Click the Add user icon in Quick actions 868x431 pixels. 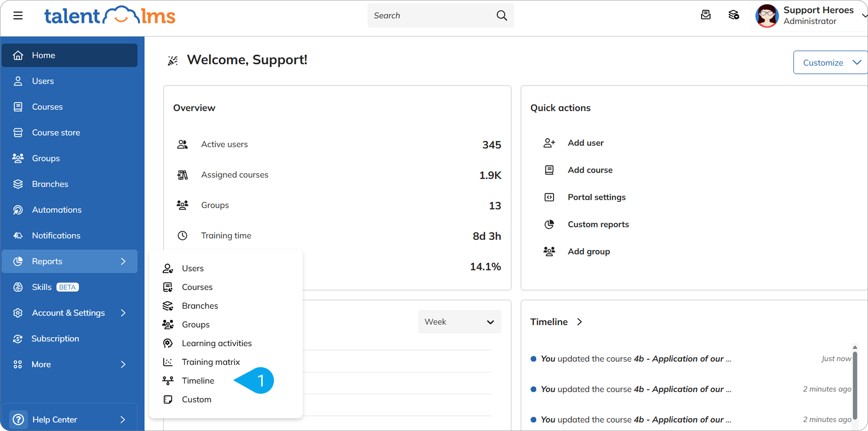pos(549,143)
